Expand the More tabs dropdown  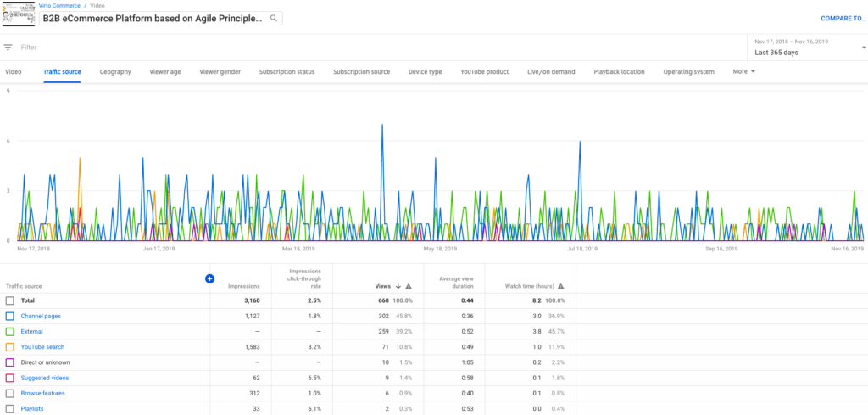(x=744, y=71)
